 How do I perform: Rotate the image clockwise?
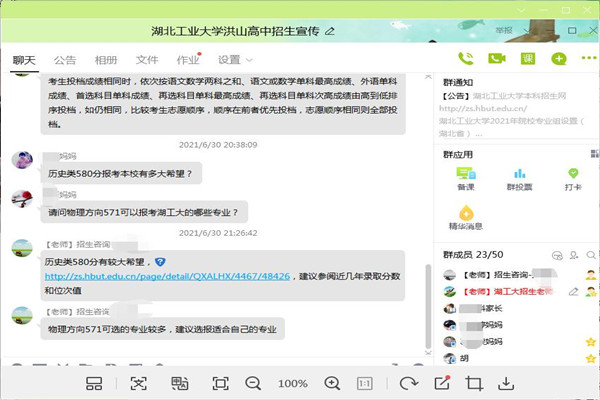(x=408, y=384)
